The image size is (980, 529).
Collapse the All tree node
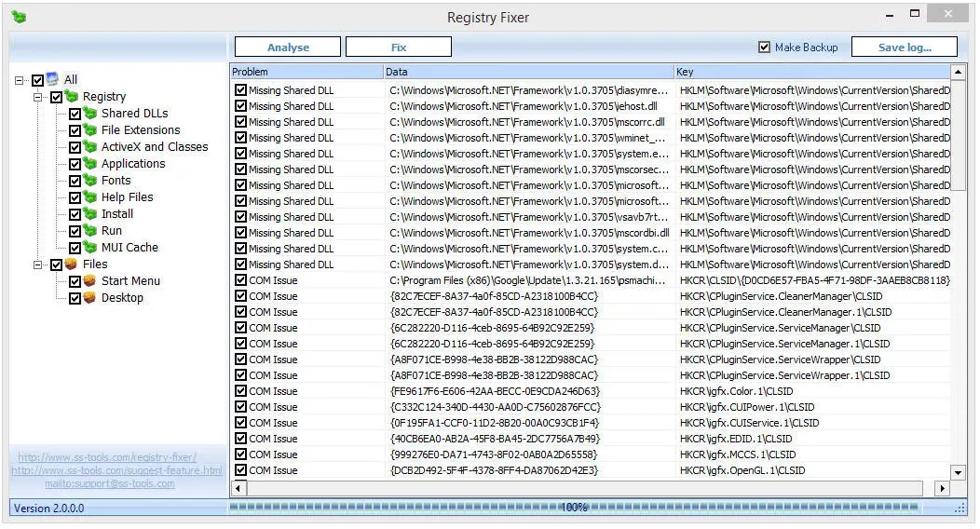19,80
